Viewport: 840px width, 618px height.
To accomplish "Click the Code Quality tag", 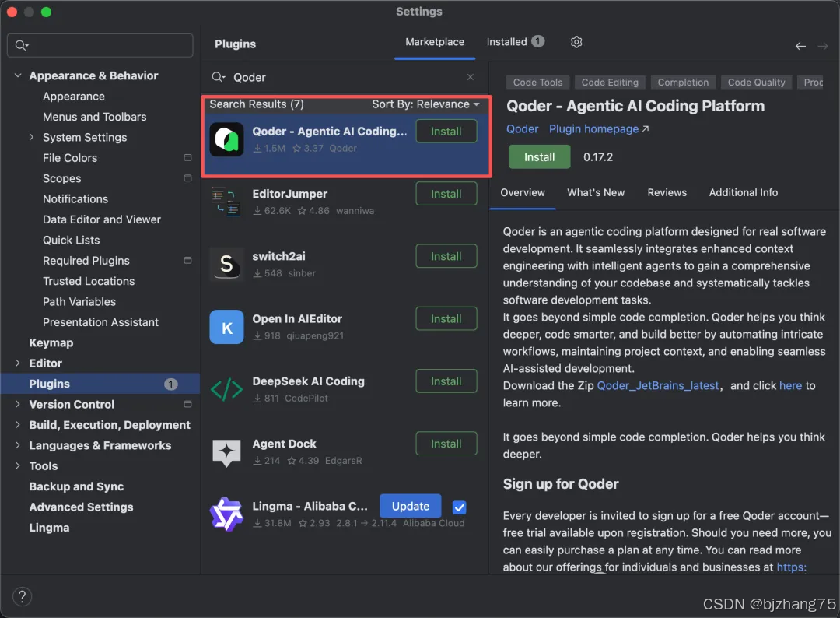I will point(756,82).
